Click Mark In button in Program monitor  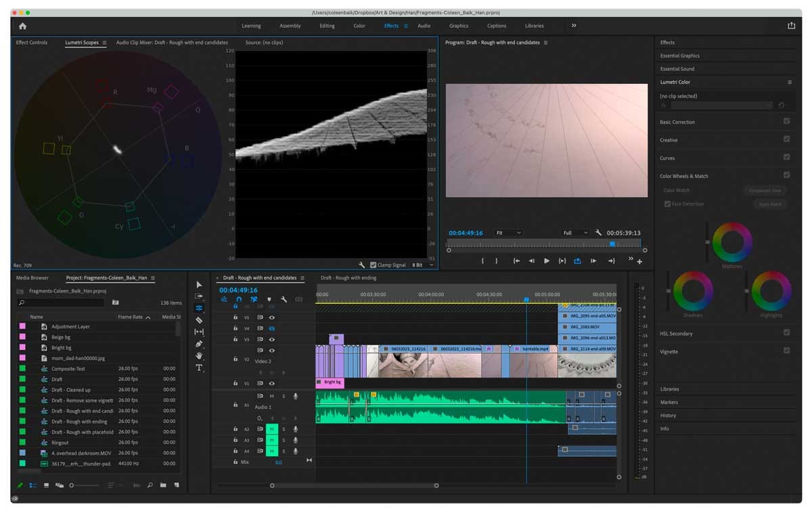click(x=482, y=261)
